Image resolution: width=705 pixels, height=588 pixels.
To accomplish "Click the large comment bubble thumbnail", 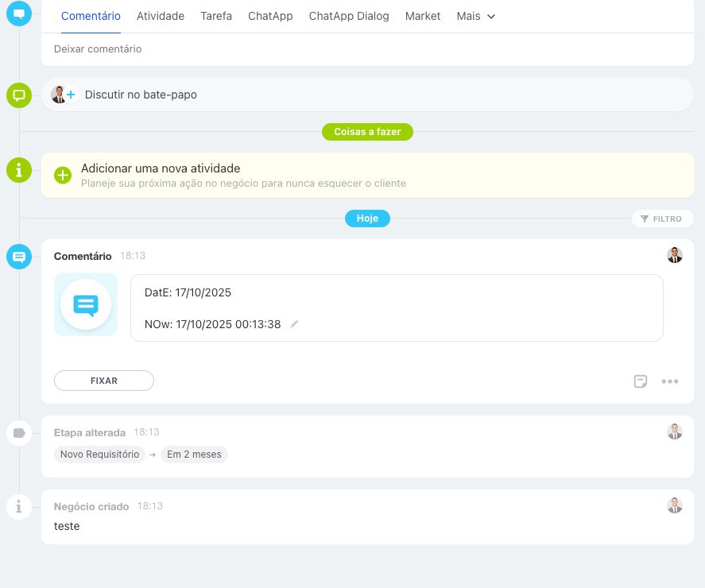I will point(86,304).
